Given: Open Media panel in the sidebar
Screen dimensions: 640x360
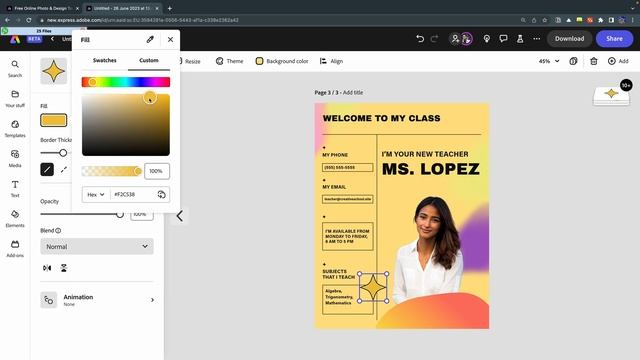Looking at the screenshot, I should click(x=15, y=159).
